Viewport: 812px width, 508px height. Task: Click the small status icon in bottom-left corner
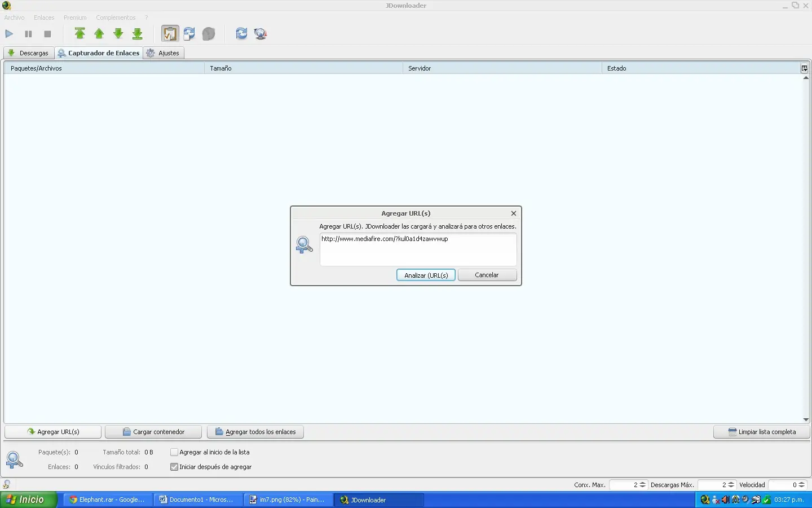7,484
